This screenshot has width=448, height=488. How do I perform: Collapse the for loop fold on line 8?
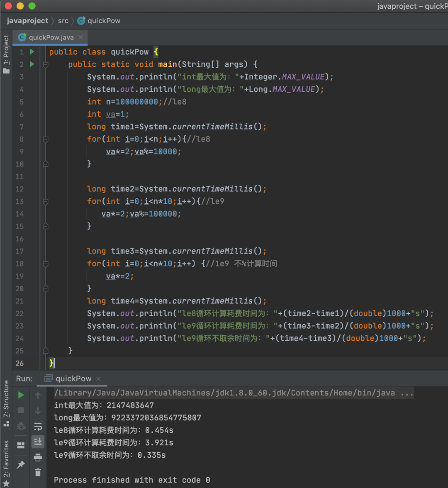[x=46, y=139]
